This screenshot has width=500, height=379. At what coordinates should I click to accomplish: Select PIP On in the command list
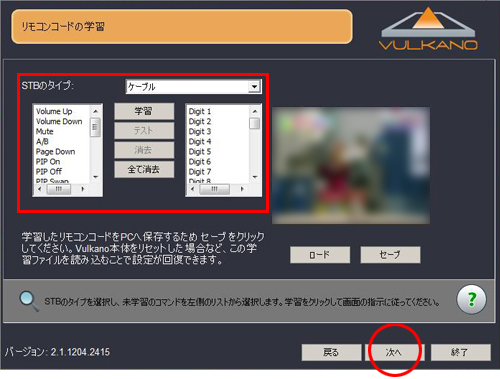pos(48,162)
